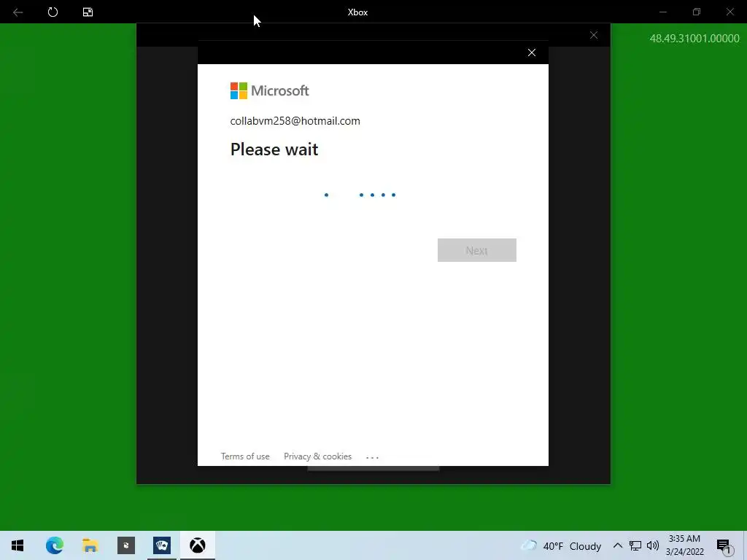
Task: Click the Microsoft logo
Action: point(270,90)
